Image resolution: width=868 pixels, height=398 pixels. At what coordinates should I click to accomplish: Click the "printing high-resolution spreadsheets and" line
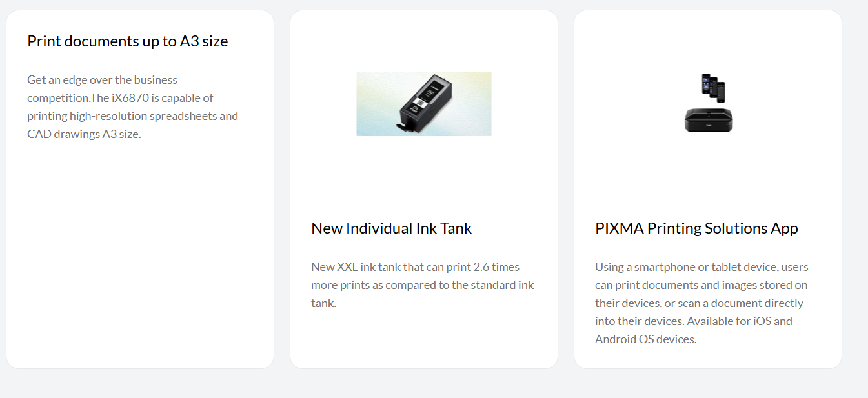132,116
